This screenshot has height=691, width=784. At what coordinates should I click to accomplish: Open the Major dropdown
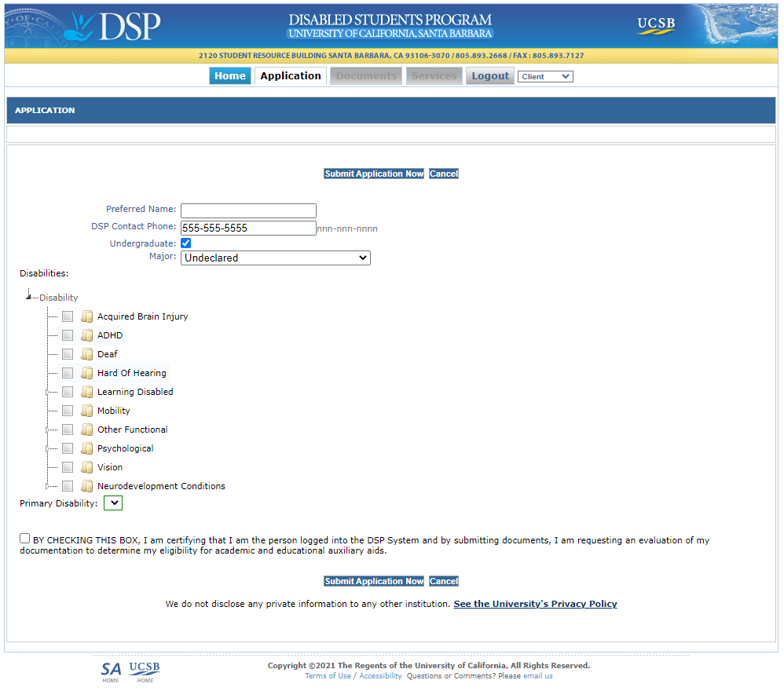(275, 258)
